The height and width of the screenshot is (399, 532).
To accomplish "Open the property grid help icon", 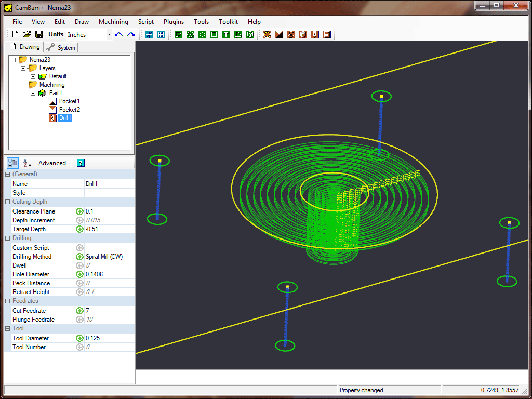I will click(x=81, y=163).
